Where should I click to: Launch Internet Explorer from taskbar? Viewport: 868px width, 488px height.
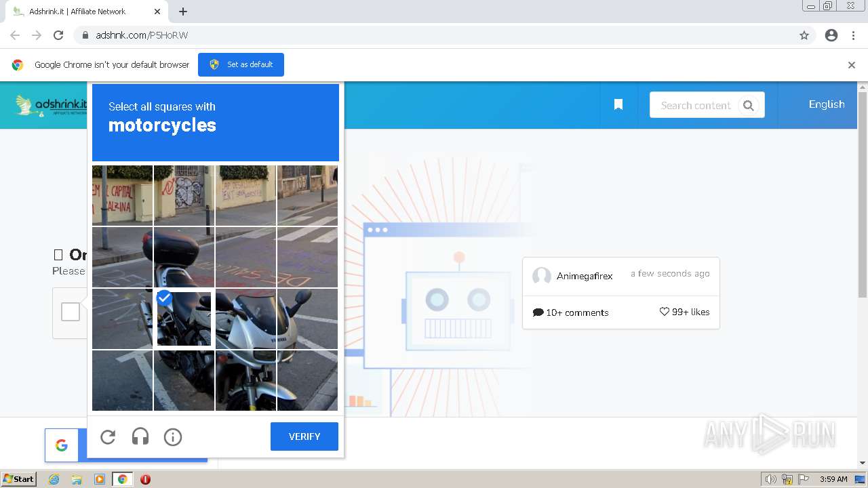pos(54,479)
